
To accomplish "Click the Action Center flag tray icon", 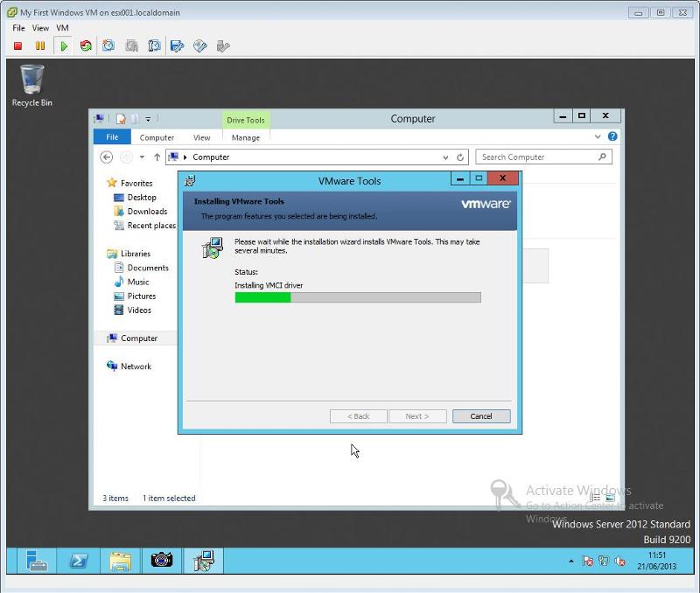I will point(587,561).
